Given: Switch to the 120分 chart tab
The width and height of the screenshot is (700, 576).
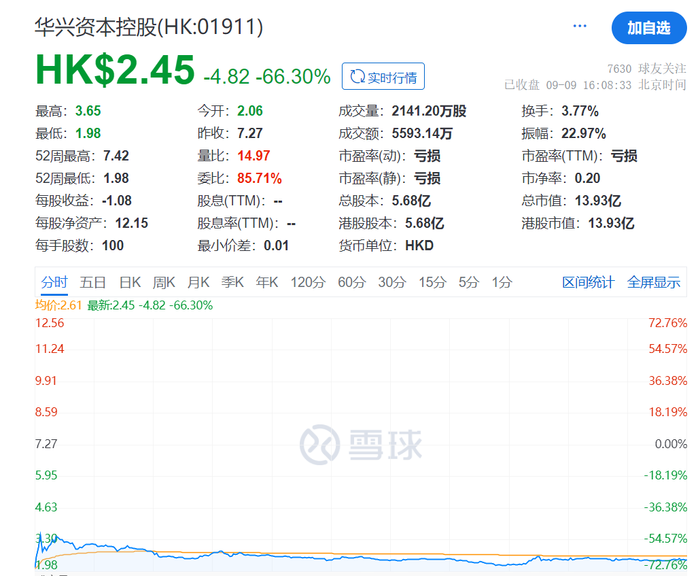Looking at the screenshot, I should click(308, 282).
